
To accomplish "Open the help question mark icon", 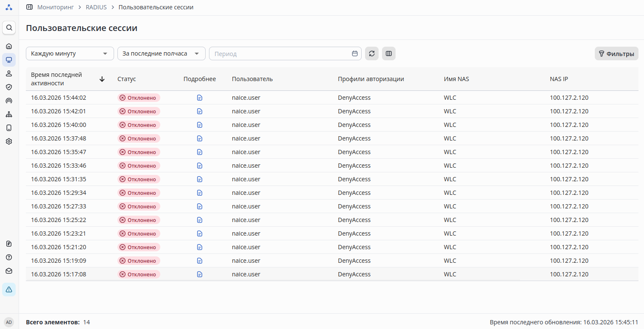I will tap(9, 257).
